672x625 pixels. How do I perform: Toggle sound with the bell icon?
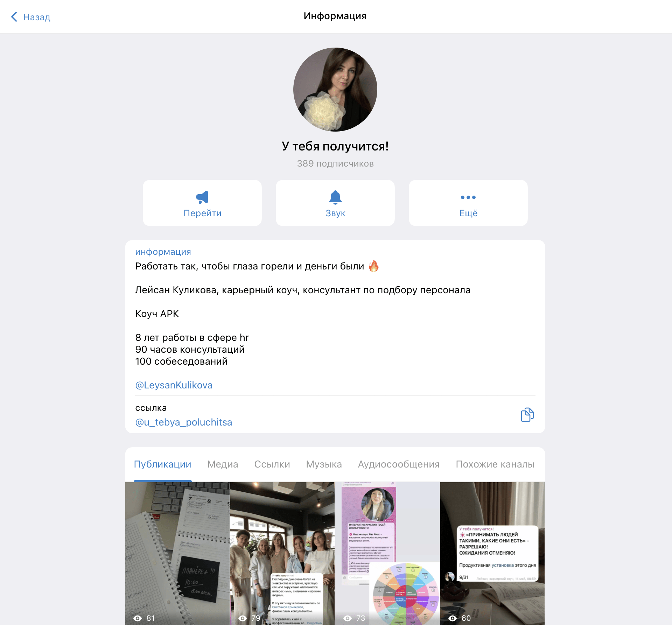point(335,197)
